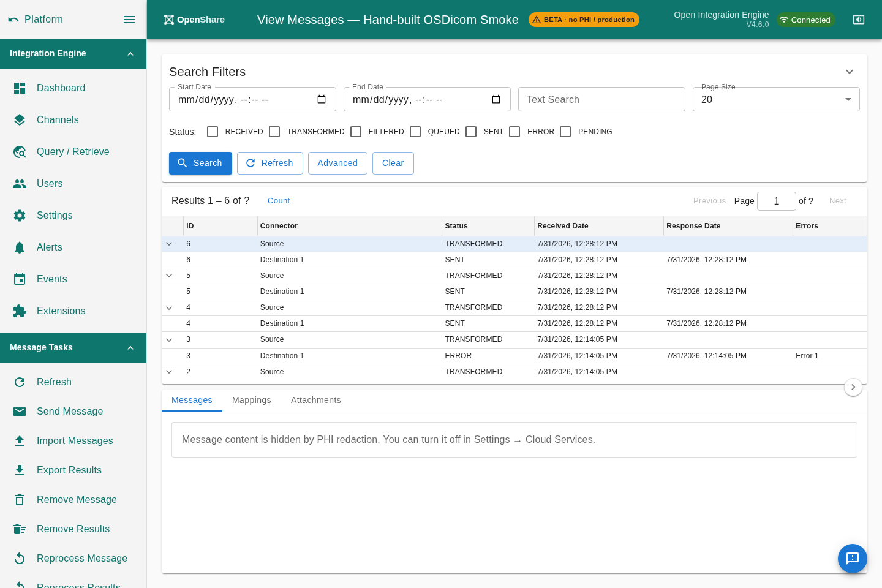882x588 pixels.
Task: Click the header theme toggle icon
Action: 859,20
